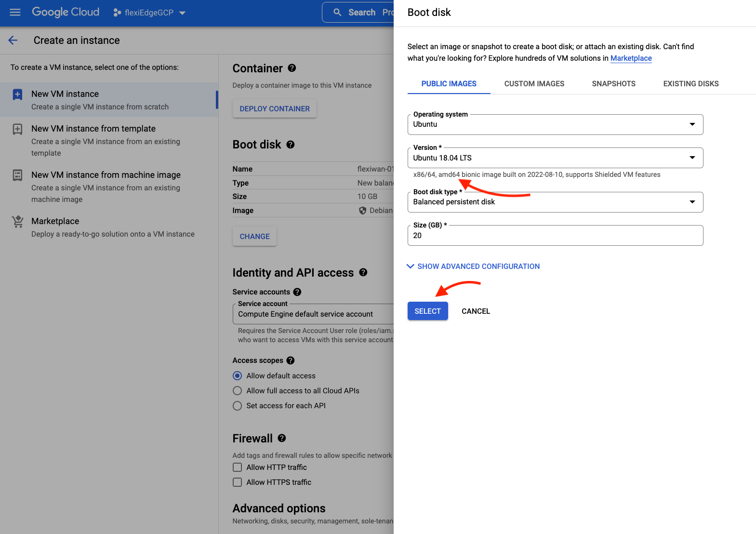Open the Operating system dropdown
This screenshot has width=756, height=534.
(x=555, y=124)
